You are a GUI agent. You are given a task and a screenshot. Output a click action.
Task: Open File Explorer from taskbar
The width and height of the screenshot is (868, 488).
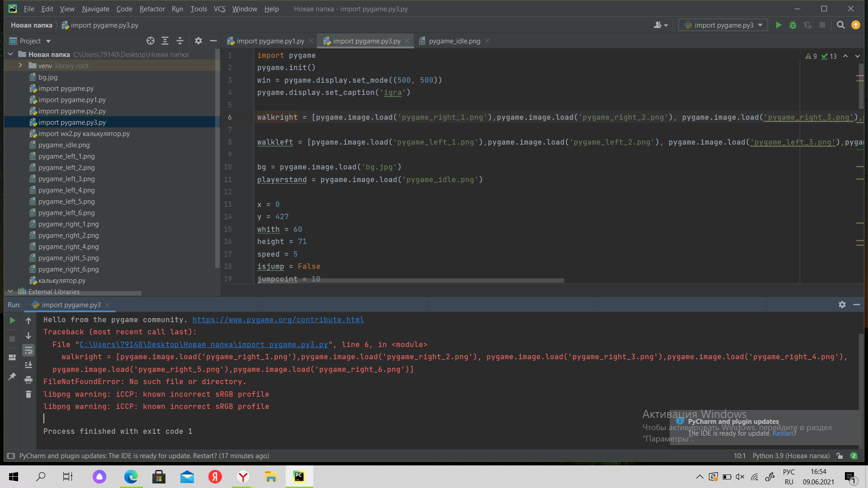pyautogui.click(x=271, y=476)
